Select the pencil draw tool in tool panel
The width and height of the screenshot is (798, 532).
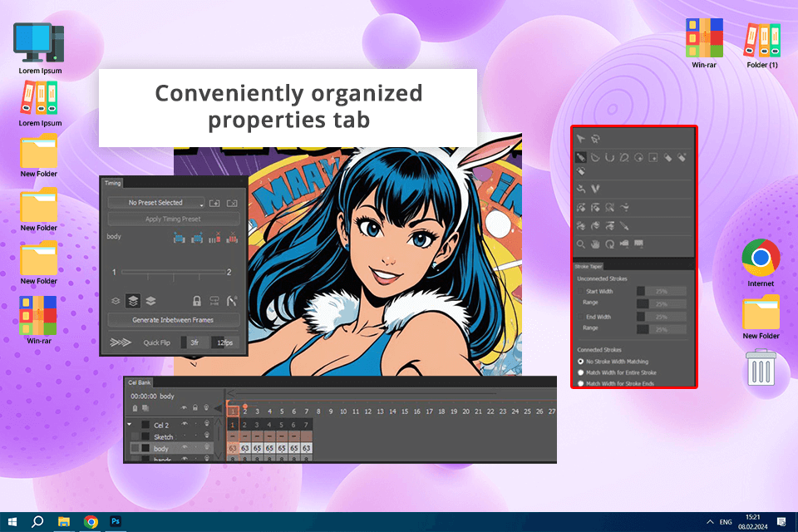click(581, 157)
